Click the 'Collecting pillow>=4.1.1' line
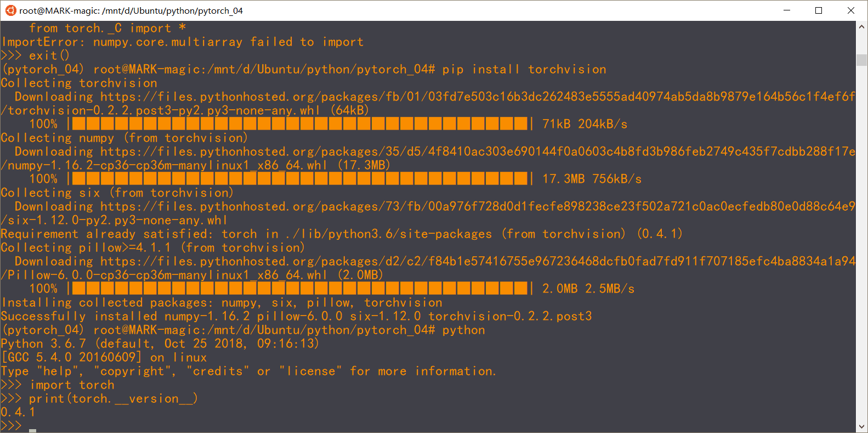Image resolution: width=868 pixels, height=433 pixels. coord(153,248)
